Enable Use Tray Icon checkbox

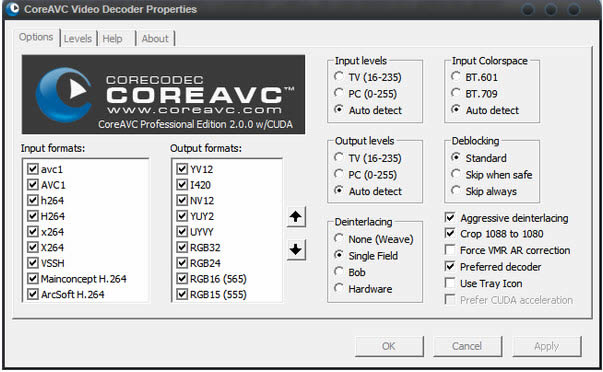[x=450, y=283]
